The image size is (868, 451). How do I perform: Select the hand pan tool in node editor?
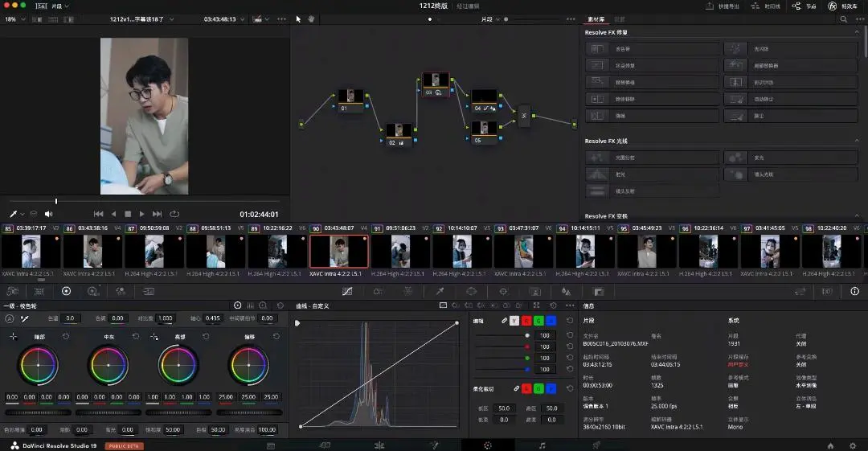tap(311, 18)
